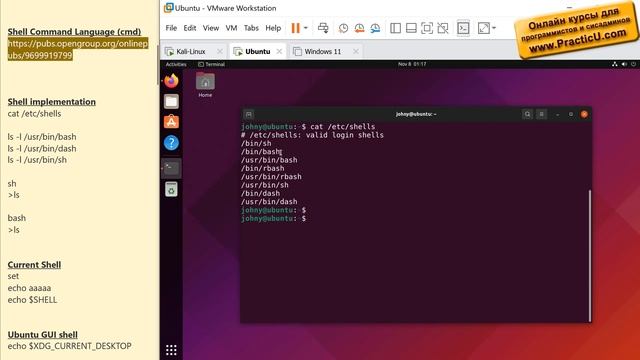Click the /usr/bin/rbash line in terminal
Image resolution: width=640 pixels, height=360 pixels.
click(x=271, y=177)
